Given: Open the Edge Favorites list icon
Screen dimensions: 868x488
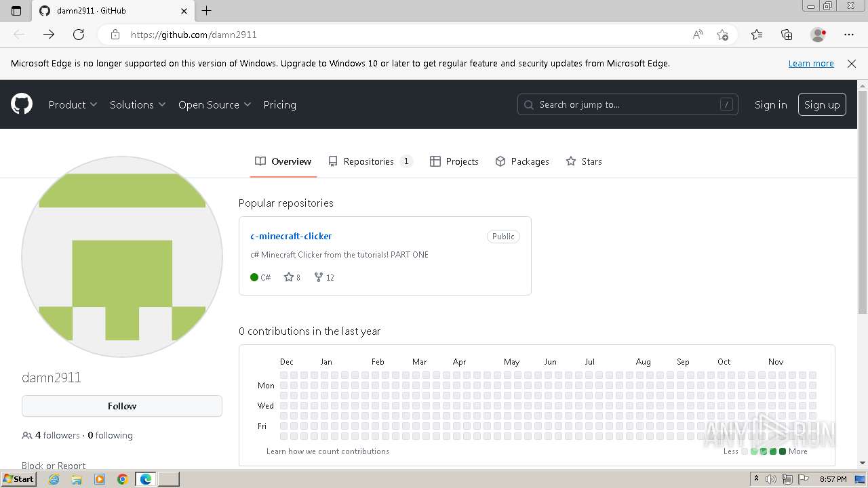Looking at the screenshot, I should pos(757,35).
